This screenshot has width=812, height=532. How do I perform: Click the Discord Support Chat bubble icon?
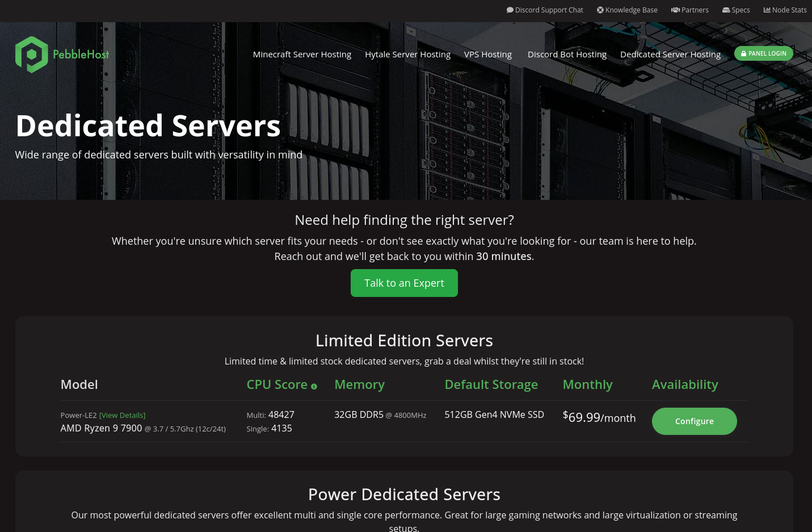pos(510,10)
